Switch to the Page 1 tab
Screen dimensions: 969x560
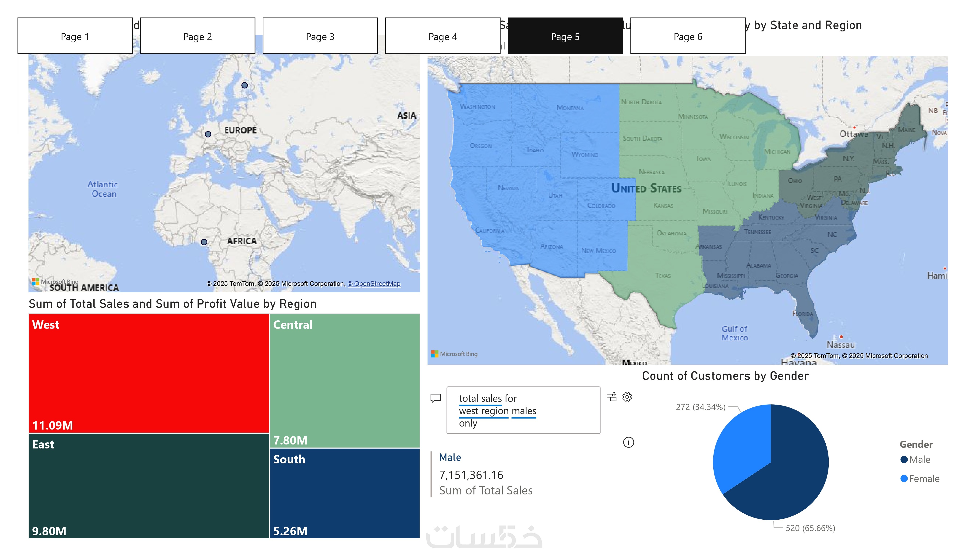pyautogui.click(x=75, y=36)
